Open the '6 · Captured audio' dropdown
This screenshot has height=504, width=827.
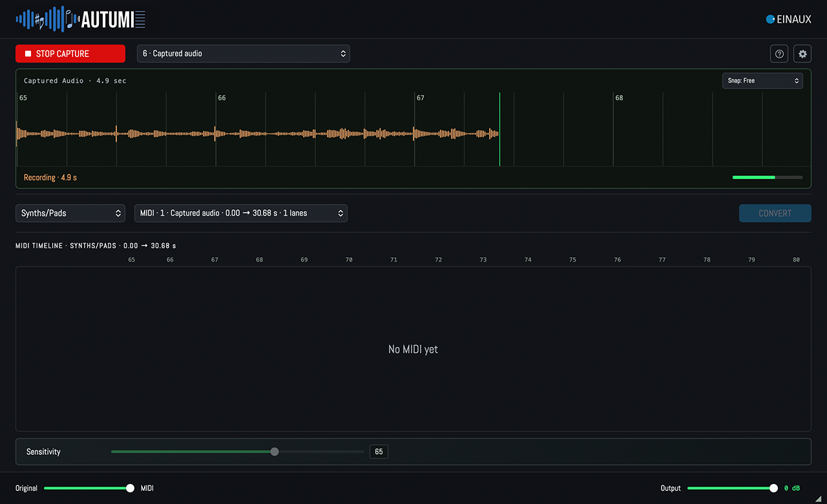244,54
